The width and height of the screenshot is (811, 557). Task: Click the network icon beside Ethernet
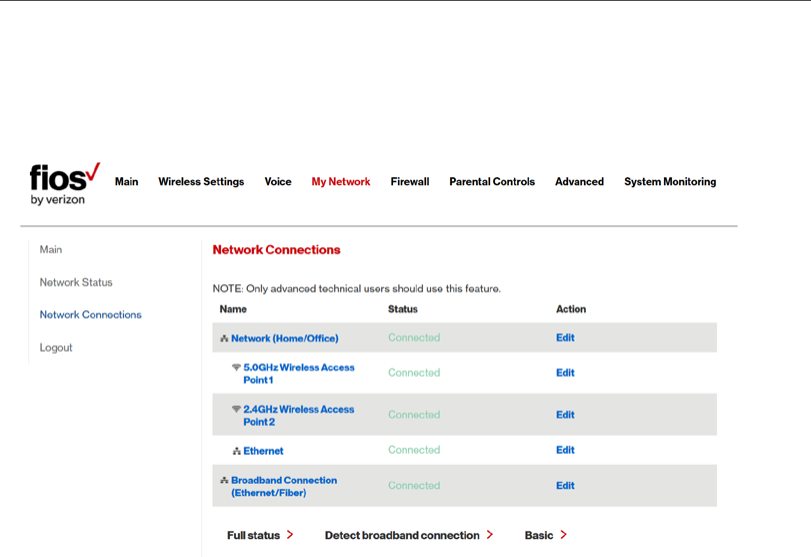(236, 451)
